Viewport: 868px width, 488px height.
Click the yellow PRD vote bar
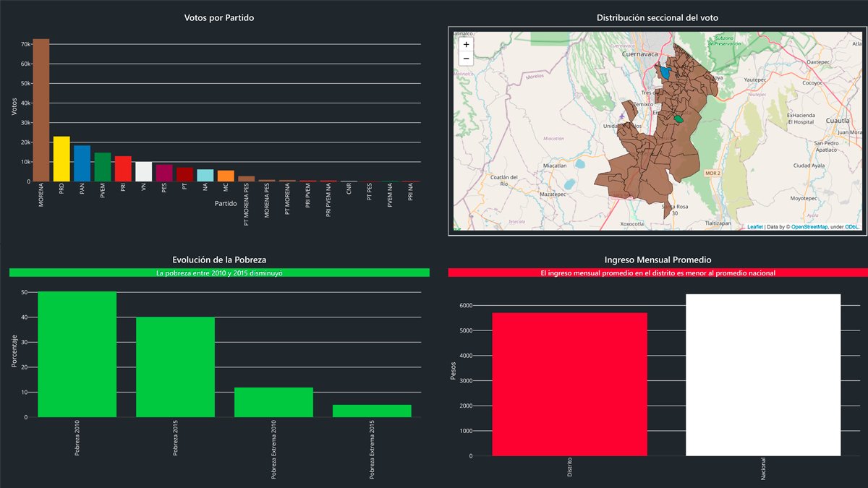[x=61, y=159]
